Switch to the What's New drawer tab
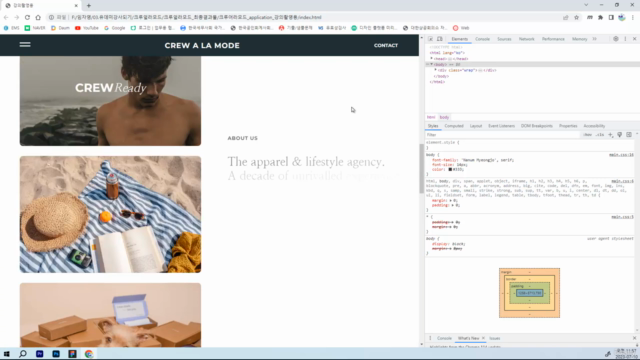Image resolution: width=640 pixels, height=360 pixels. coord(468,338)
